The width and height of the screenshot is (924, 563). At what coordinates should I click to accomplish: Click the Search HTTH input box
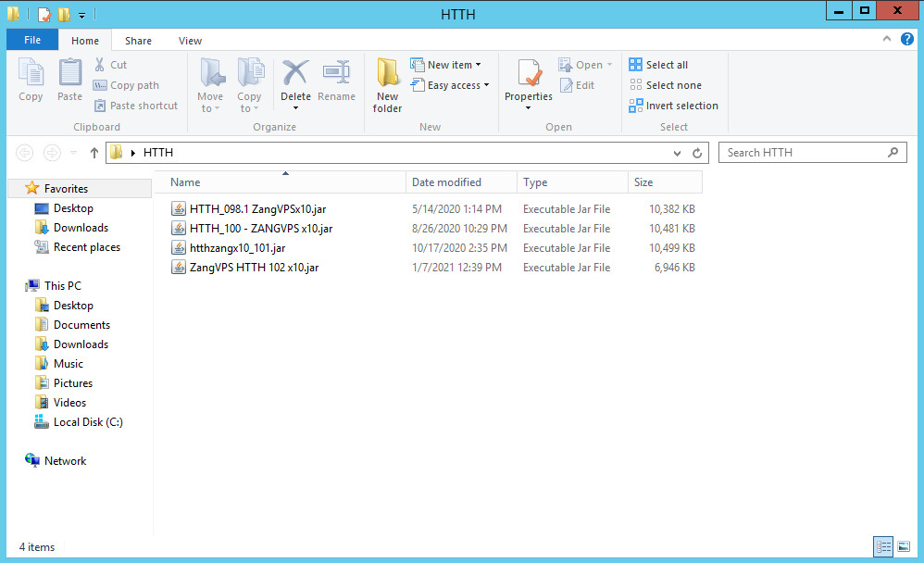click(804, 153)
